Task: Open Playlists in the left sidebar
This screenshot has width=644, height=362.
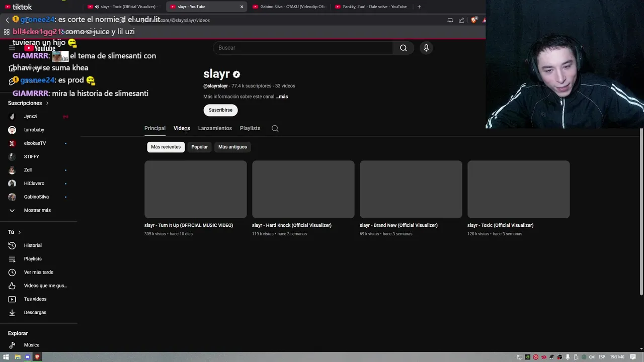Action: (x=33, y=259)
